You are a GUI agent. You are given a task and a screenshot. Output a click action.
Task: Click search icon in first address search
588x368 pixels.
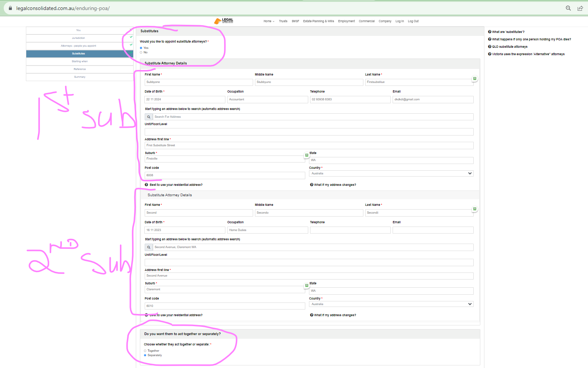point(149,117)
